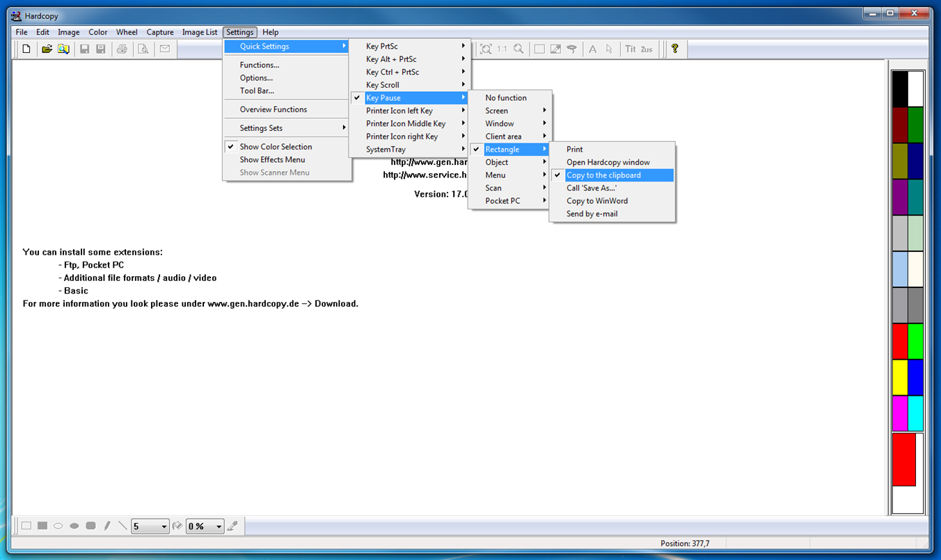Click the large red foreground color box

pos(904,459)
